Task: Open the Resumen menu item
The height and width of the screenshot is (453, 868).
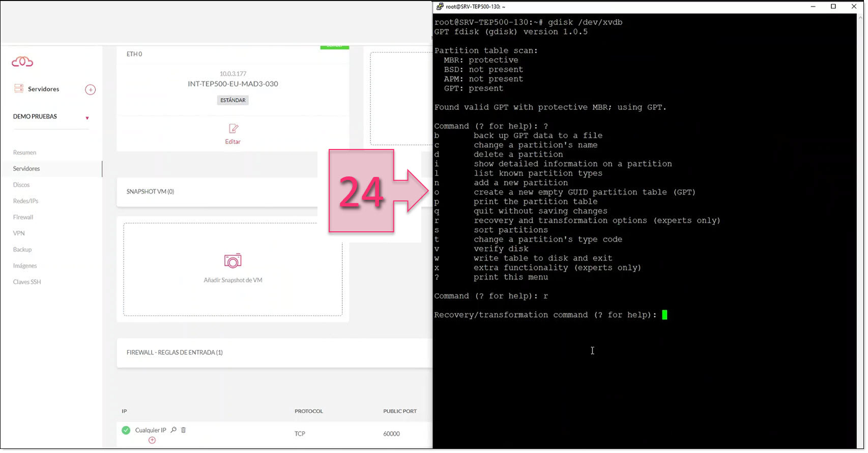Action: (24, 153)
